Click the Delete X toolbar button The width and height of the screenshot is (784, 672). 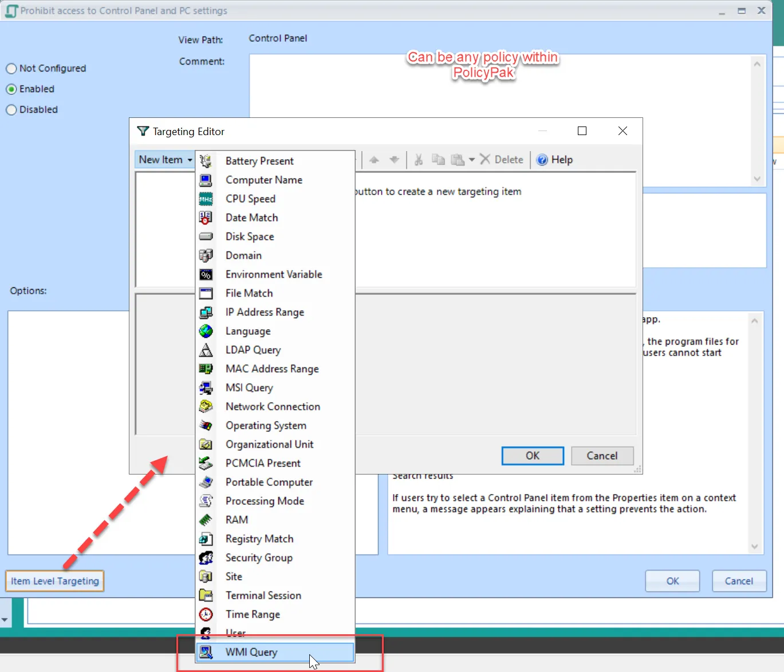(501, 160)
